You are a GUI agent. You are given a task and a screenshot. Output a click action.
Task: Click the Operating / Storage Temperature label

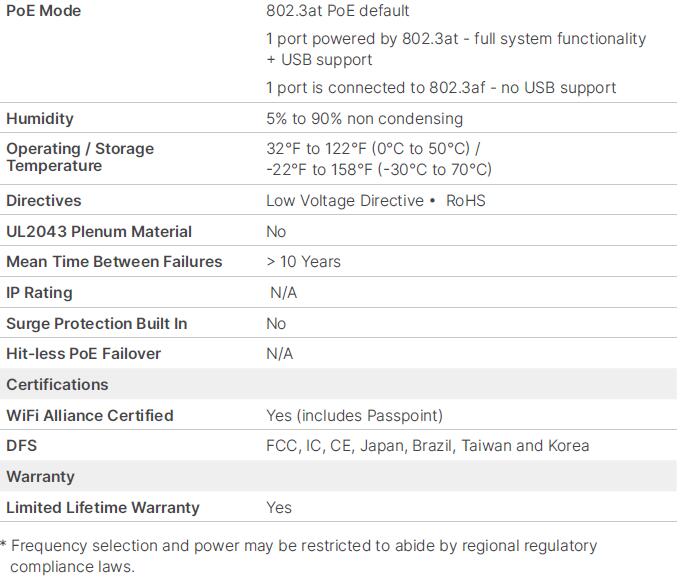[80, 157]
